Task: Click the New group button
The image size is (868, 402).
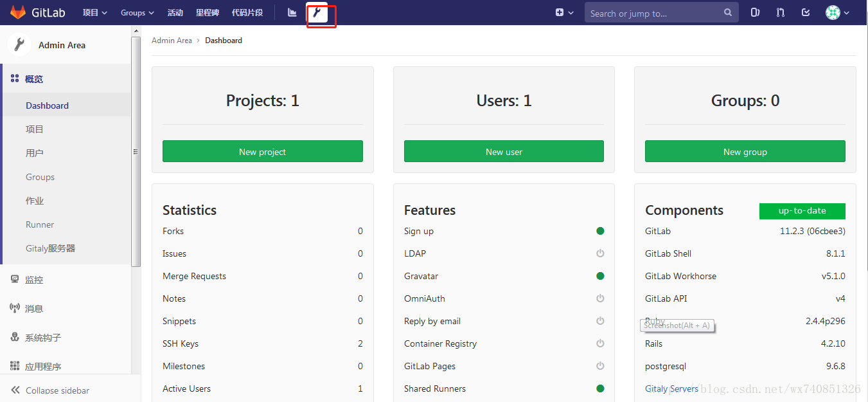Action: click(x=745, y=151)
